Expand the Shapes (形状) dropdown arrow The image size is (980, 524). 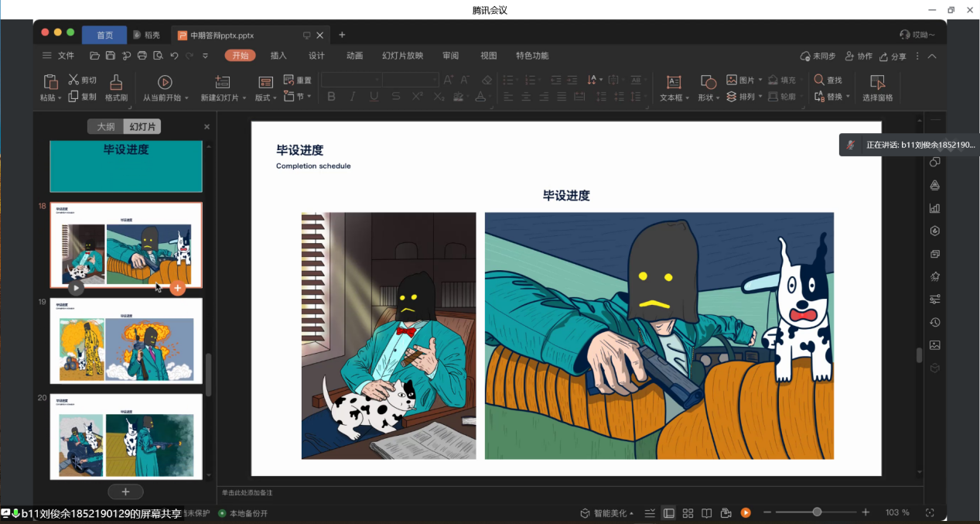click(718, 98)
